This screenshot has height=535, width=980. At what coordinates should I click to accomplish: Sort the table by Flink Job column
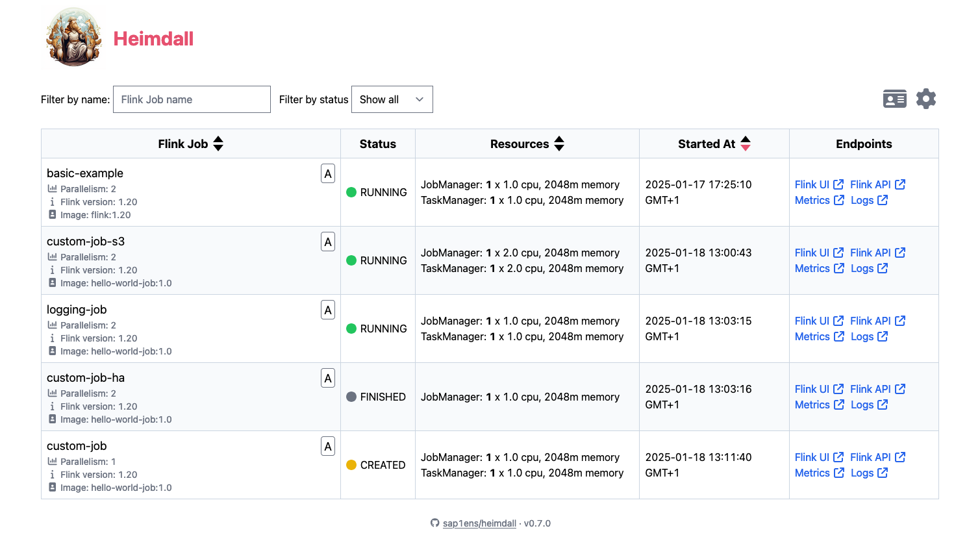click(x=218, y=143)
